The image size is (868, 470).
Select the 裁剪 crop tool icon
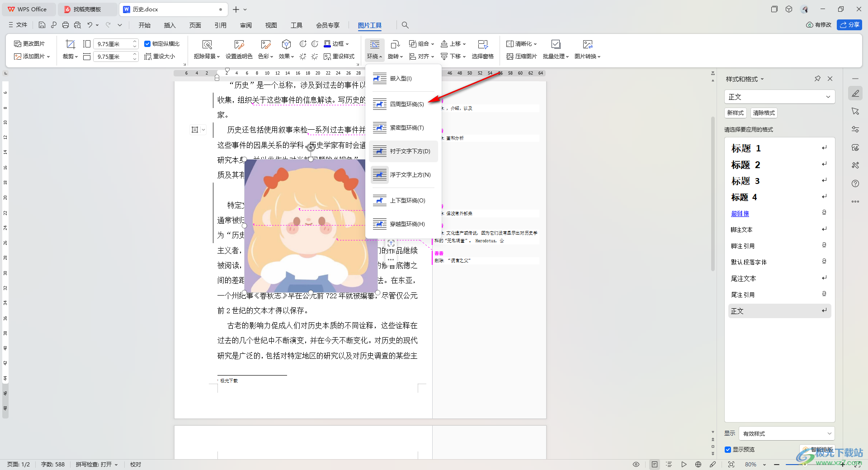[x=70, y=44]
